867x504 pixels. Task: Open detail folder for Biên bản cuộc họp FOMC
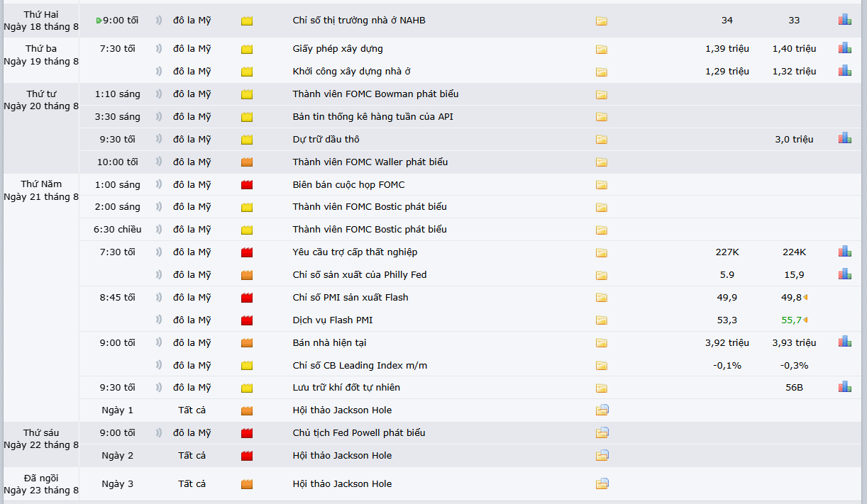[602, 185]
